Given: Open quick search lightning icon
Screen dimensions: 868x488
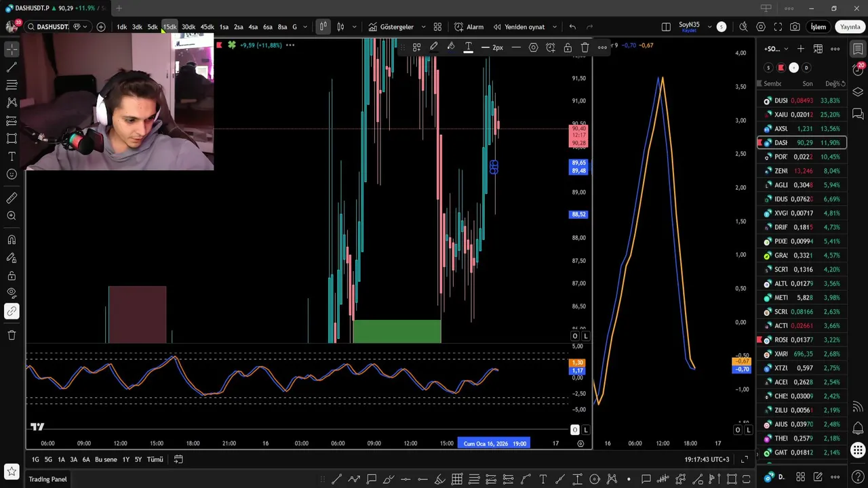Looking at the screenshot, I should [743, 27].
